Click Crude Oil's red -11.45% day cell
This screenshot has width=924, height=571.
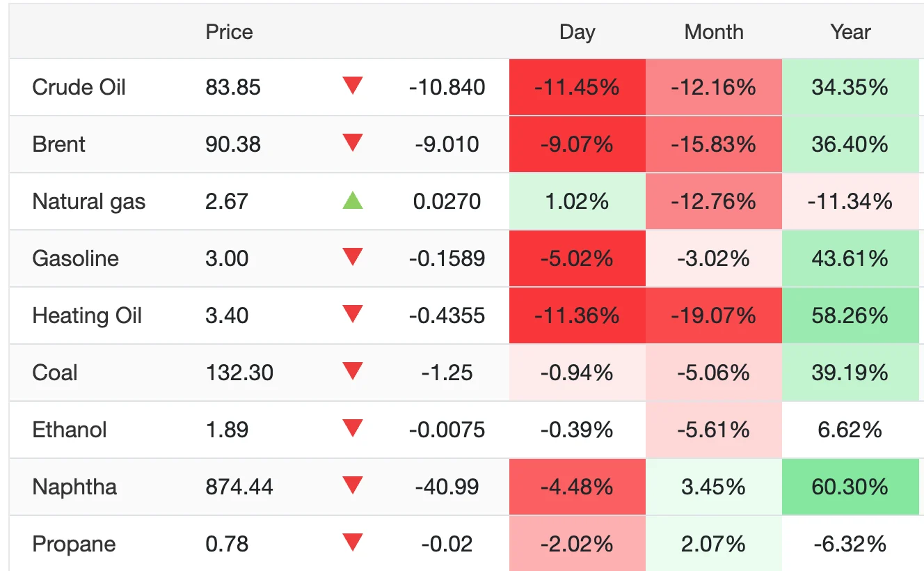[577, 87]
